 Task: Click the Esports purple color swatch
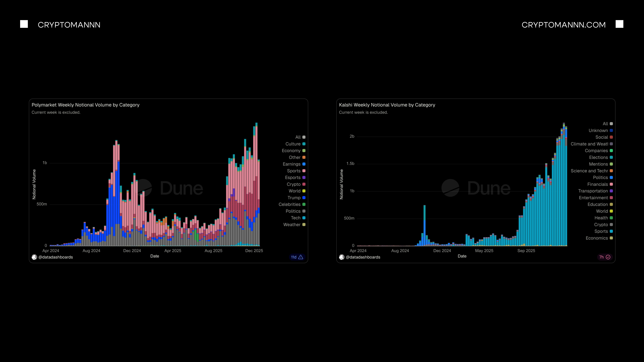pos(304,178)
